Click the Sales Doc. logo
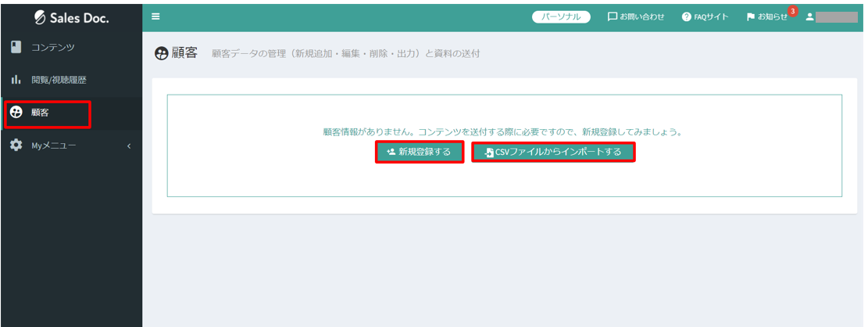Image resolution: width=868 pixels, height=327 pixels. coord(71,17)
